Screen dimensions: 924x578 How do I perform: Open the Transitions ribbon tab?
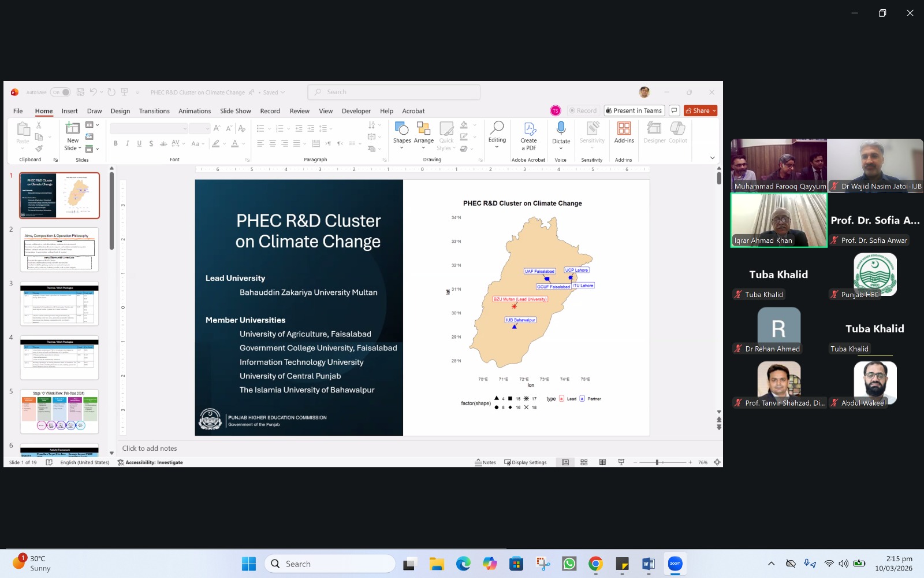(x=154, y=111)
